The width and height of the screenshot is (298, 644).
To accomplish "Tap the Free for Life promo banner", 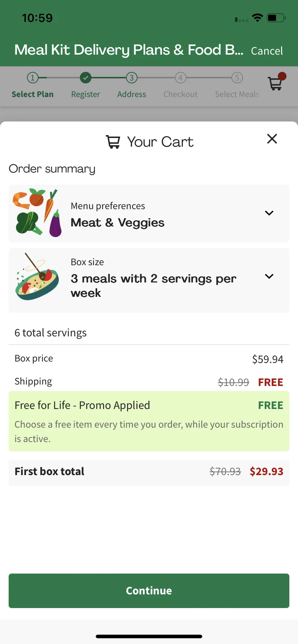I will 149,421.
